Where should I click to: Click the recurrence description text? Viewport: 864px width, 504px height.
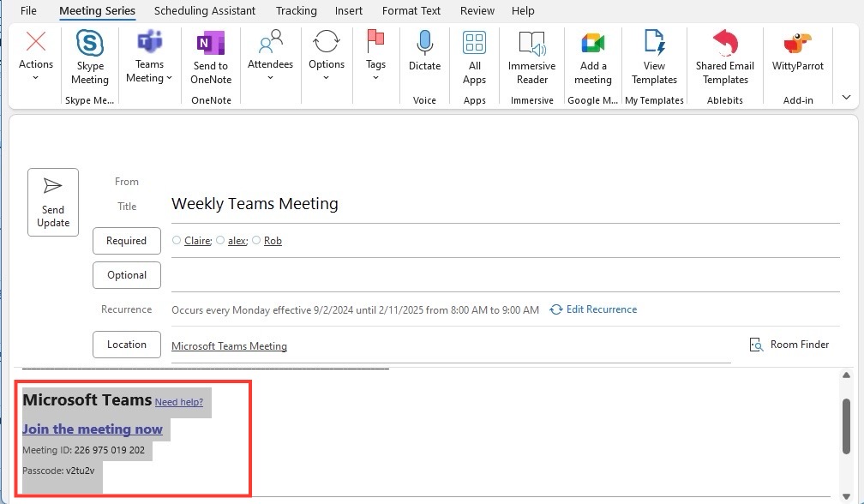pyautogui.click(x=356, y=310)
